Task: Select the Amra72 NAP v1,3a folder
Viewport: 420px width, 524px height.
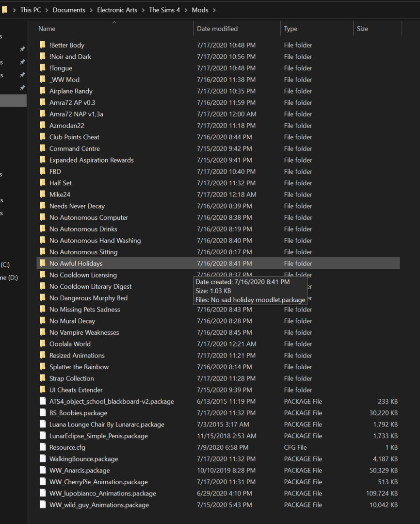Action: [76, 114]
